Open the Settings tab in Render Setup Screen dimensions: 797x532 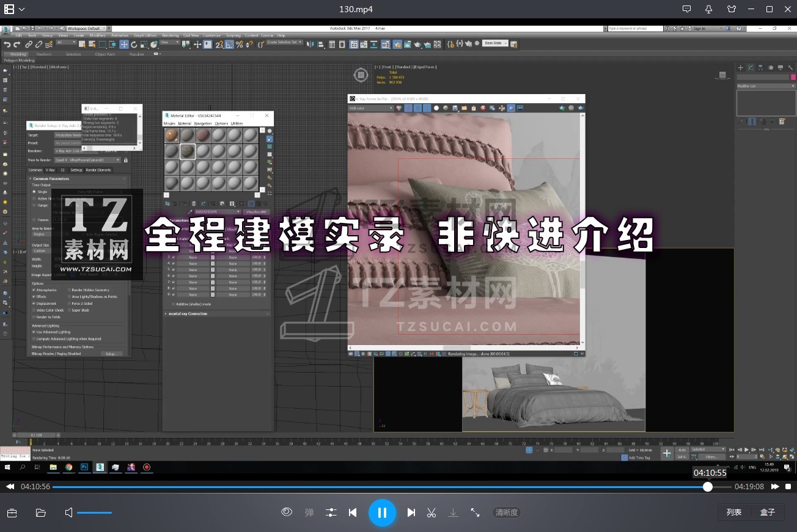coord(76,170)
